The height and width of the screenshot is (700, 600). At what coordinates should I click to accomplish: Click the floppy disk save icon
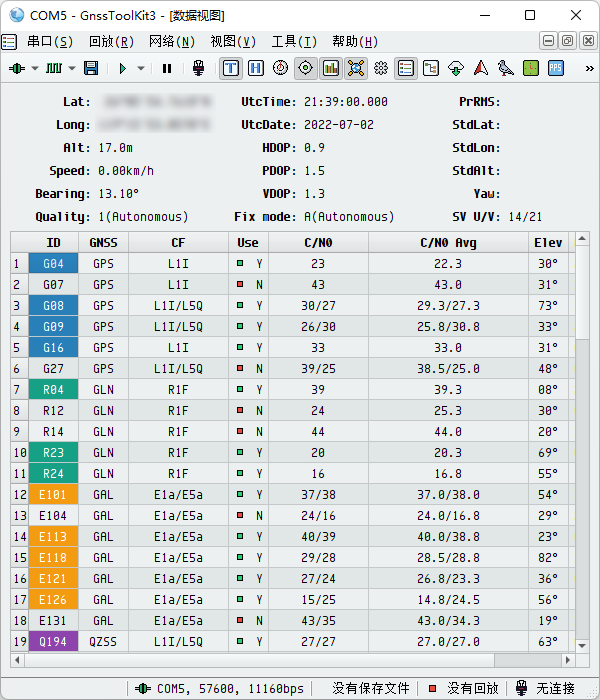(x=91, y=68)
